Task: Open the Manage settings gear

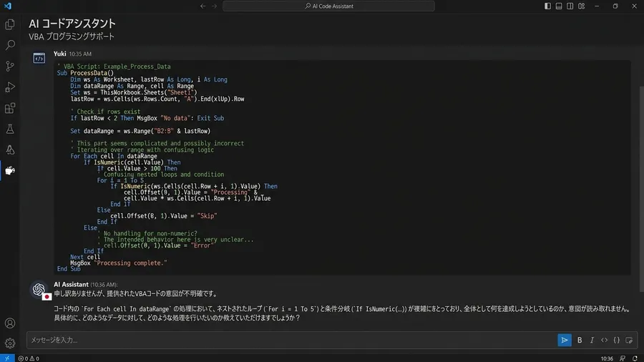Action: 10,343
